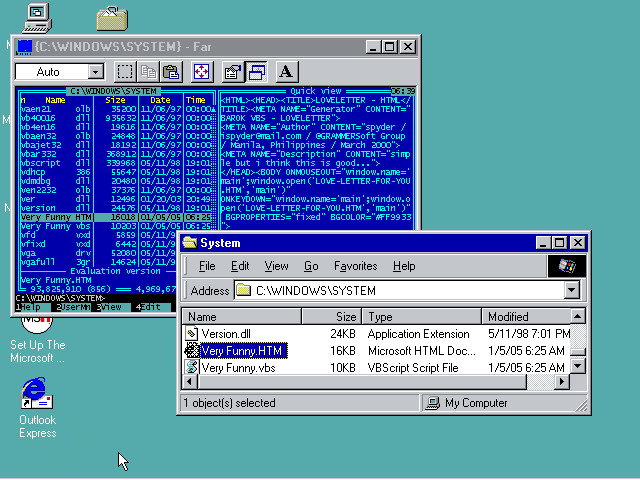Click the System folder icon in title bar
Image resolution: width=640 pixels, height=480 pixels.
tap(190, 242)
